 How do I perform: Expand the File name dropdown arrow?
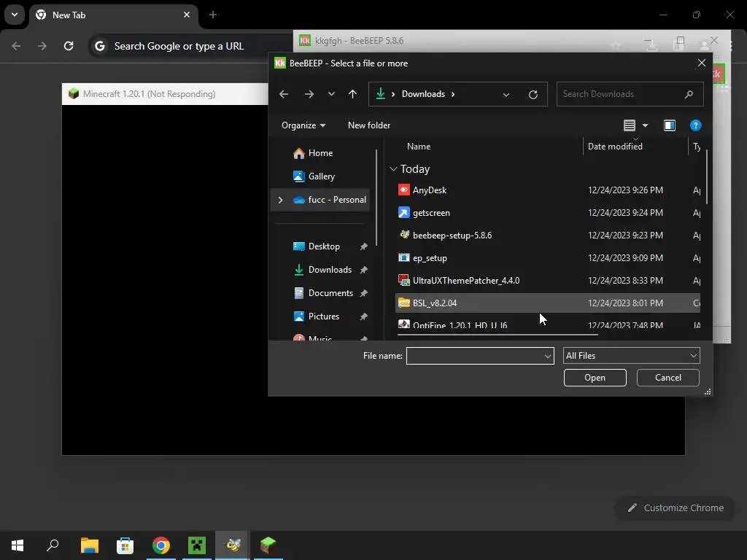click(548, 356)
